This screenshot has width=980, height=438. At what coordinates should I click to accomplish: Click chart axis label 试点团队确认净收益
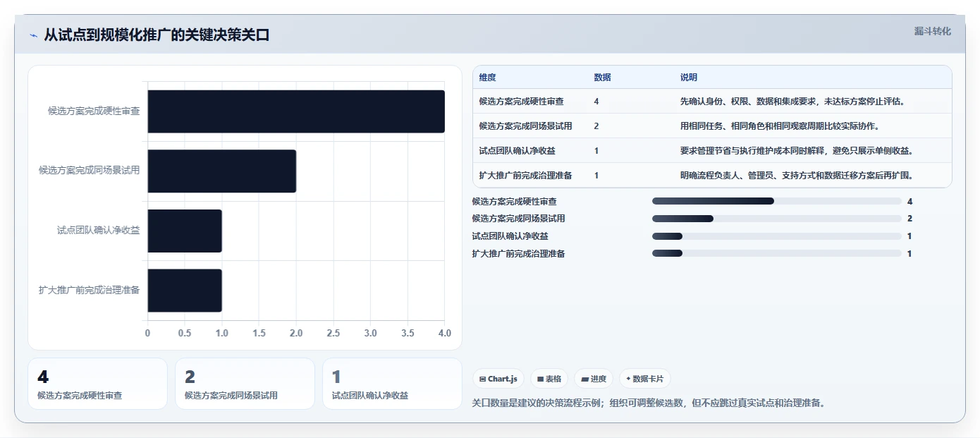coord(99,230)
